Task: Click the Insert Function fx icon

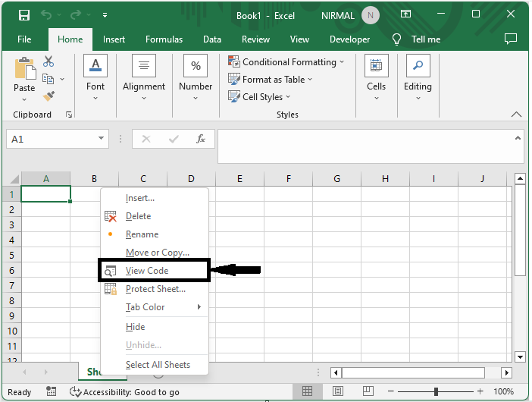Action: [201, 139]
